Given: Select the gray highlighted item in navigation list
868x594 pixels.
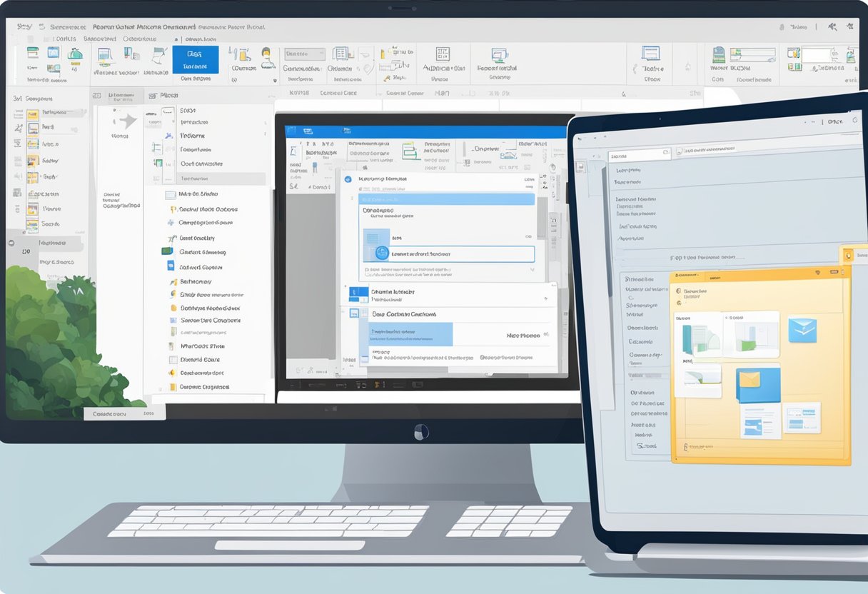Looking at the screenshot, I should (213, 179).
